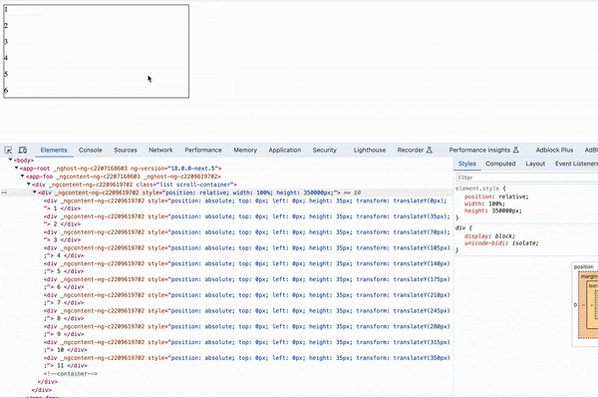Click the 'element.style {' selector

pos(481,188)
